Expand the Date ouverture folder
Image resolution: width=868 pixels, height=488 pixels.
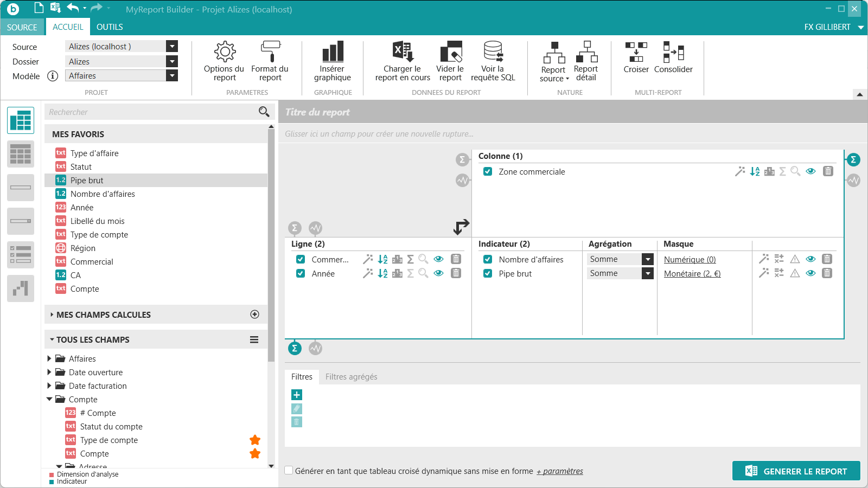[49, 372]
